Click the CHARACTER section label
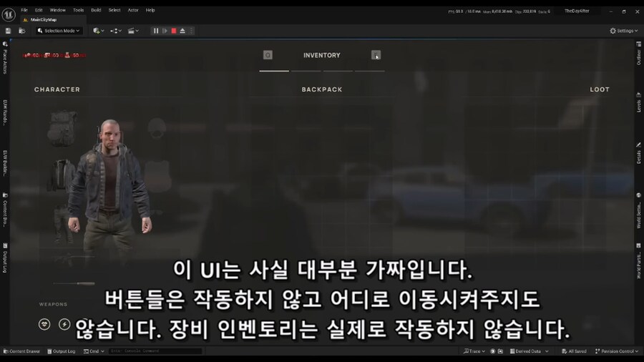This screenshot has height=362, width=644. tap(57, 89)
